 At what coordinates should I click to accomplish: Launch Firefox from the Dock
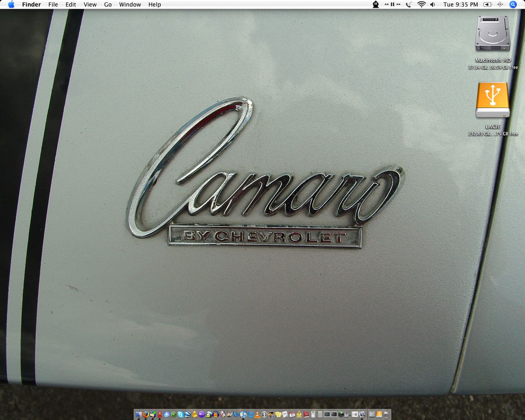[x=146, y=414]
